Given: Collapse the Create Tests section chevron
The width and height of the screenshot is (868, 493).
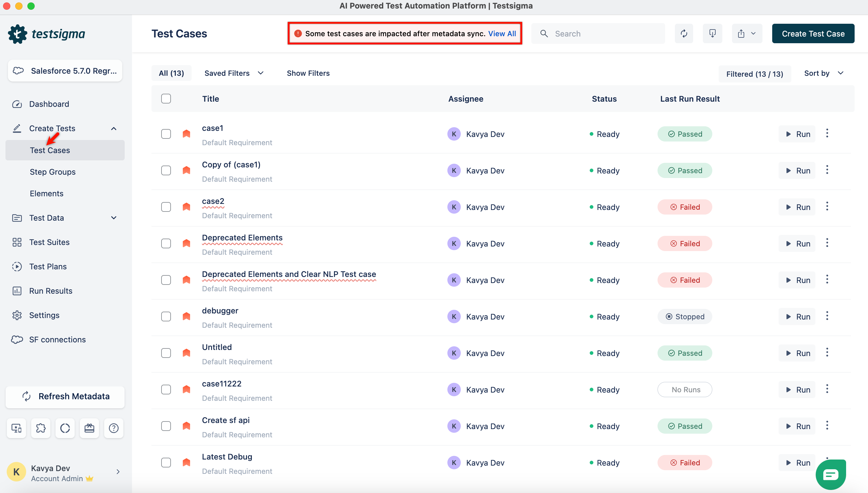Looking at the screenshot, I should 114,128.
